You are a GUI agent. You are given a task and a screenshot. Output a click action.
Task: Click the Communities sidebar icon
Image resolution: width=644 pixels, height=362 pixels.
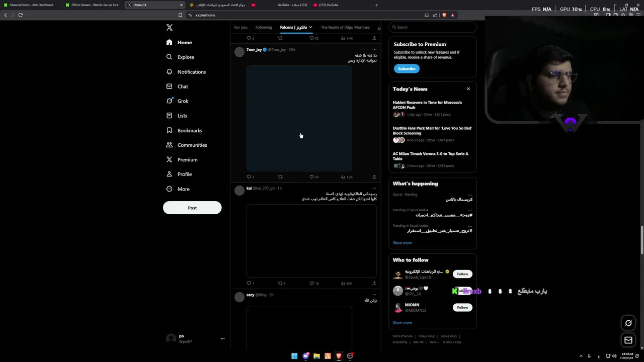[169, 145]
